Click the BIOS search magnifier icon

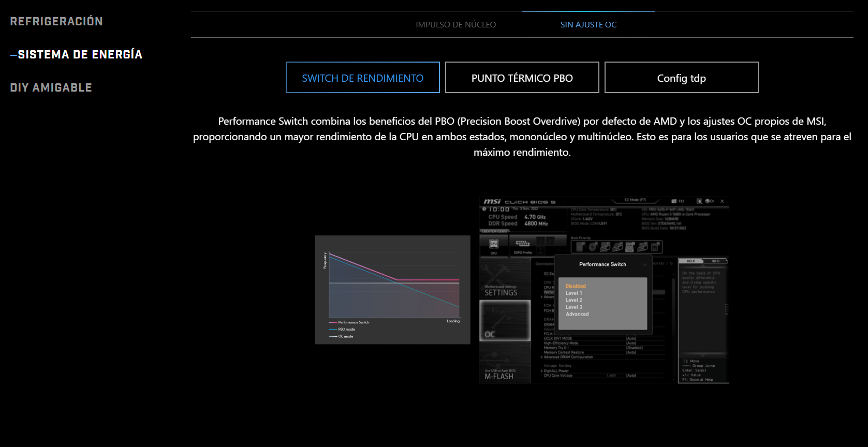pos(699,201)
